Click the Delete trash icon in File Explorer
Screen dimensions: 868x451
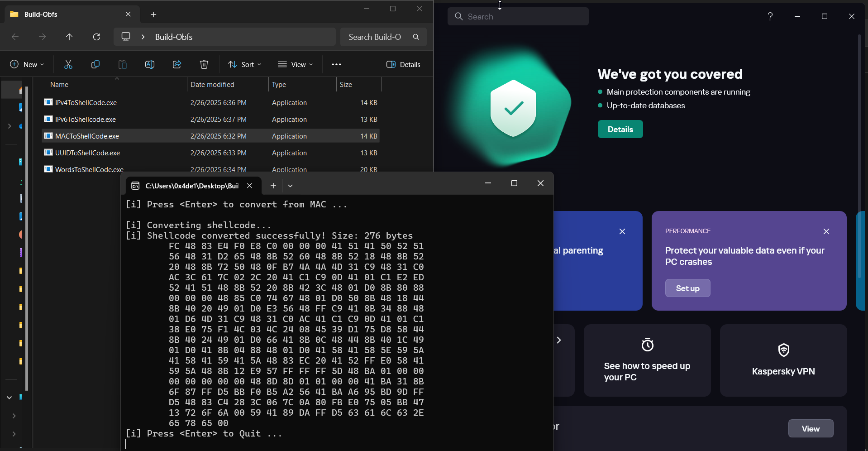pos(204,64)
